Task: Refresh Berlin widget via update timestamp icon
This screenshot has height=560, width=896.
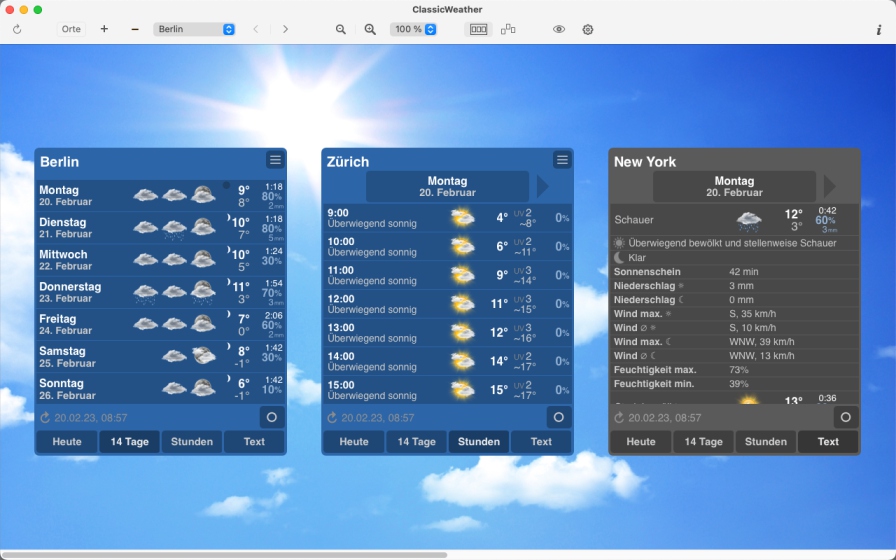Action: (x=45, y=418)
